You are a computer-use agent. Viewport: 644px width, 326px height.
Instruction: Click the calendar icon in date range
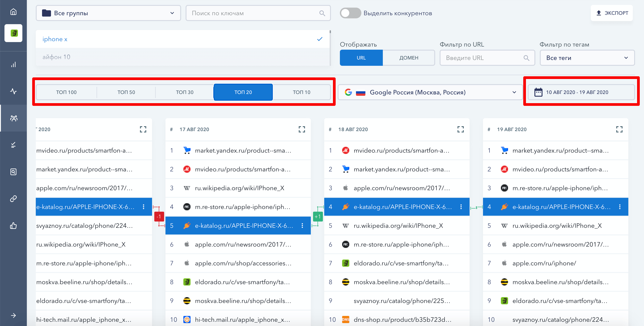pyautogui.click(x=538, y=92)
